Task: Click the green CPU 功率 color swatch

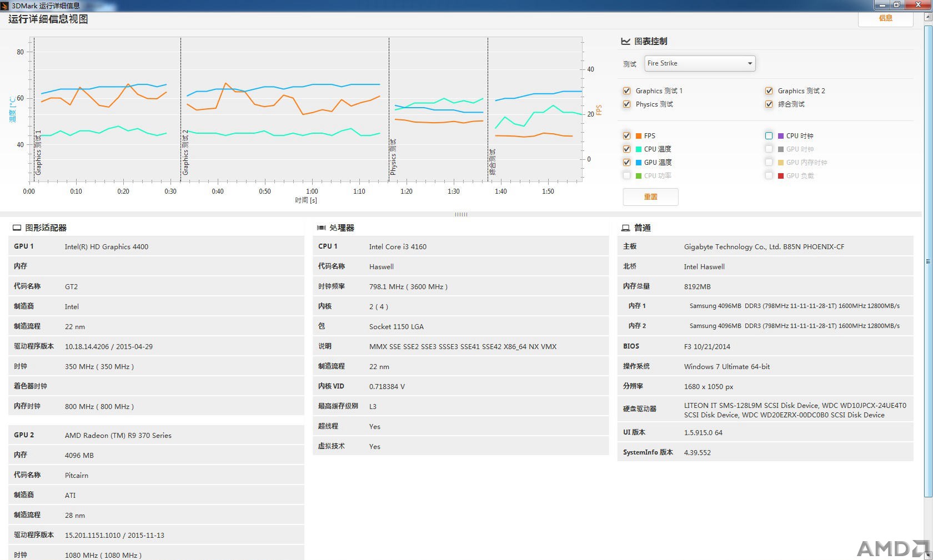Action: pyautogui.click(x=639, y=176)
